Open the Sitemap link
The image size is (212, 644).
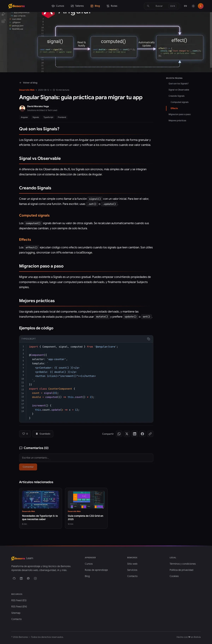point(16,613)
